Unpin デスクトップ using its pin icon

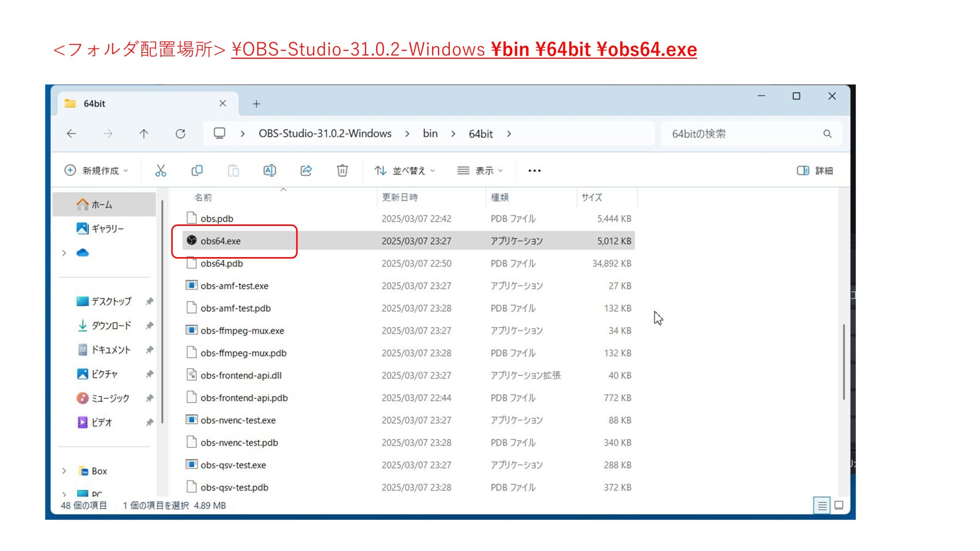coord(150,302)
